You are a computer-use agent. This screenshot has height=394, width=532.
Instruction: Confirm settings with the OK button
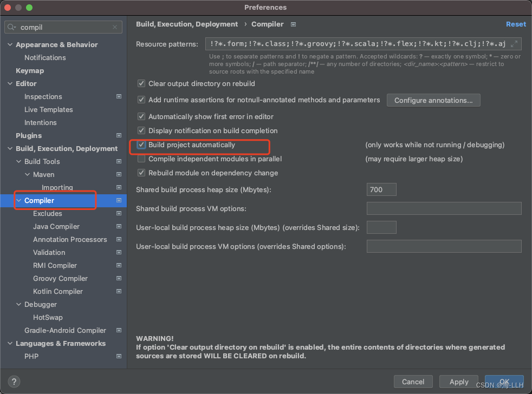point(504,382)
